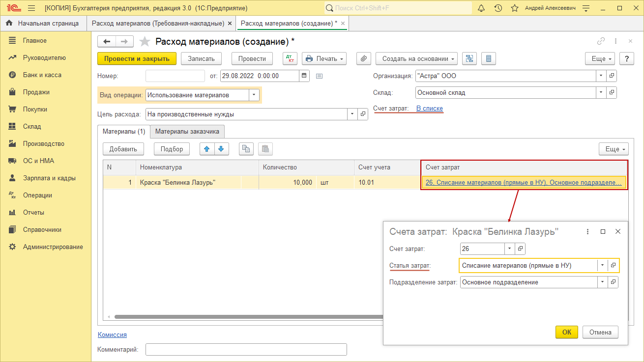Screen dimensions: 644x362
Task: Open the 1C main menu hamburger icon
Action: 31,8
